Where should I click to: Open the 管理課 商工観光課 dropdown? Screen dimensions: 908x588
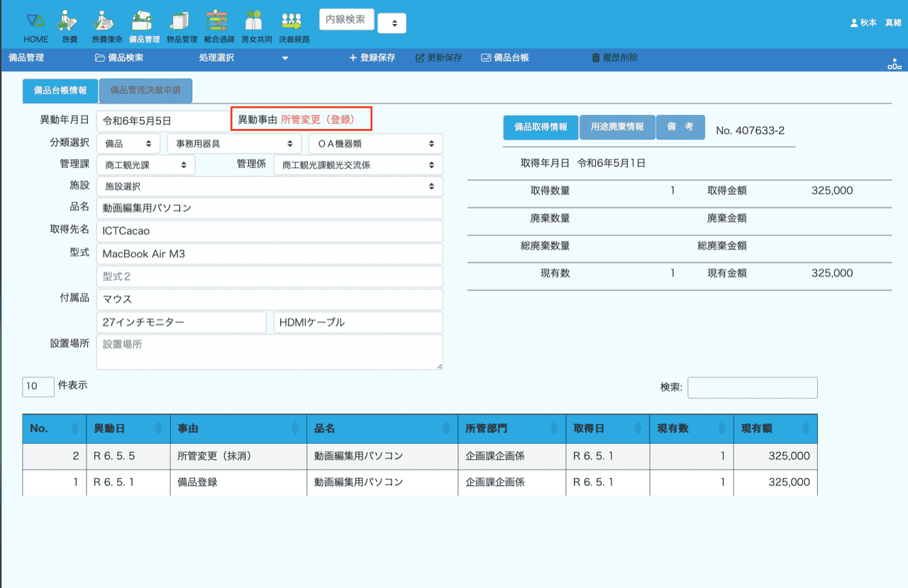point(145,165)
